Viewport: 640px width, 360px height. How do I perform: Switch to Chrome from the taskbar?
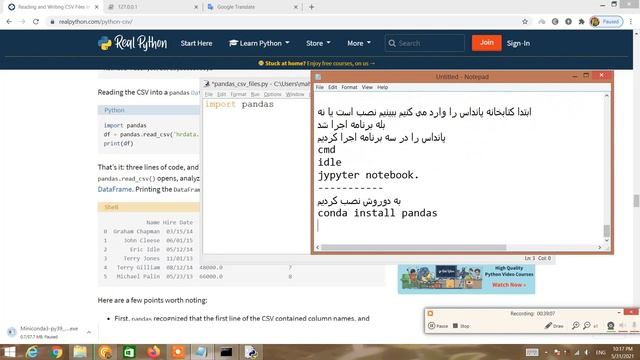(56, 352)
